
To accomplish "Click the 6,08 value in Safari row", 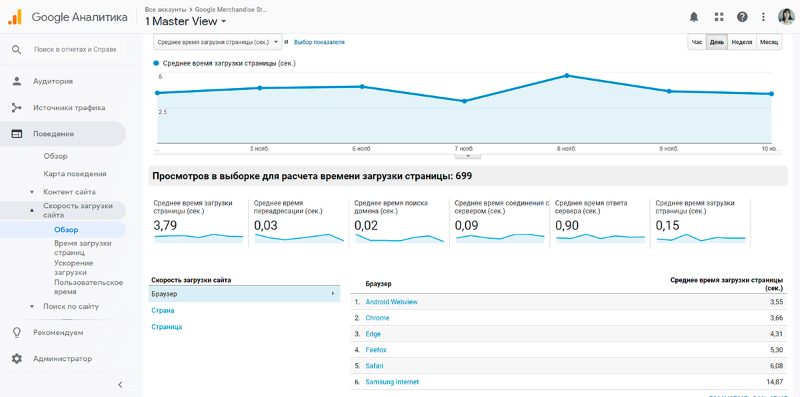I will click(x=776, y=366).
